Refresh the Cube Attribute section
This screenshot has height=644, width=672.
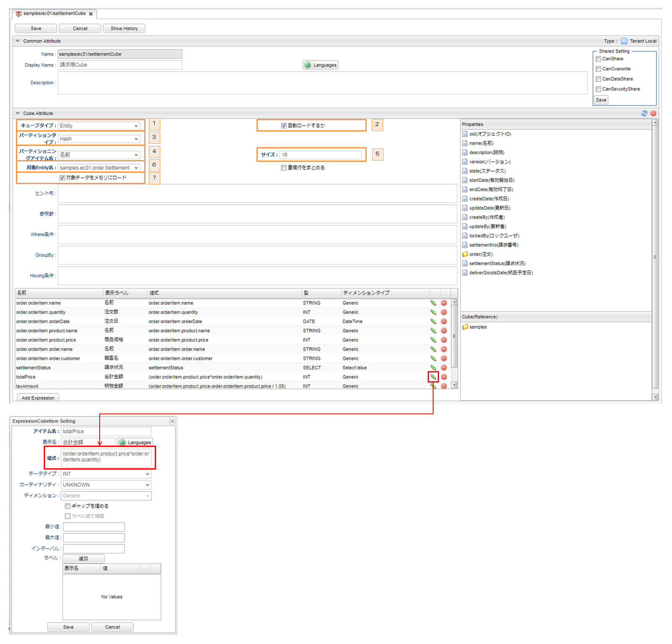click(644, 113)
